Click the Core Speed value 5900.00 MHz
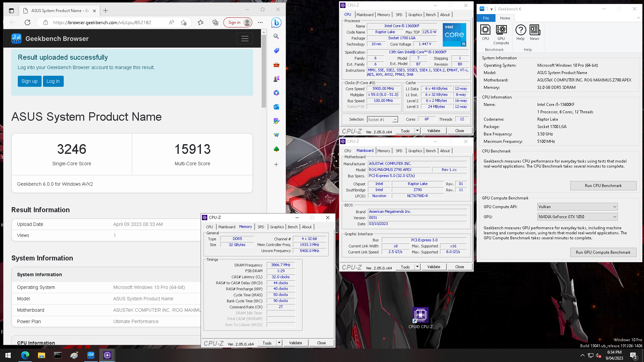The width and height of the screenshot is (644, 362). [x=383, y=89]
